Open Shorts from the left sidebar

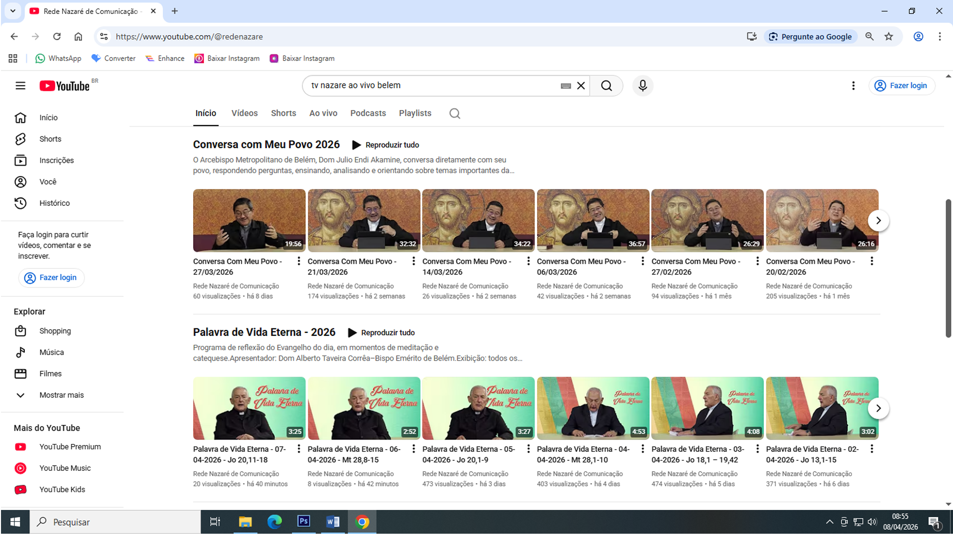click(x=50, y=139)
